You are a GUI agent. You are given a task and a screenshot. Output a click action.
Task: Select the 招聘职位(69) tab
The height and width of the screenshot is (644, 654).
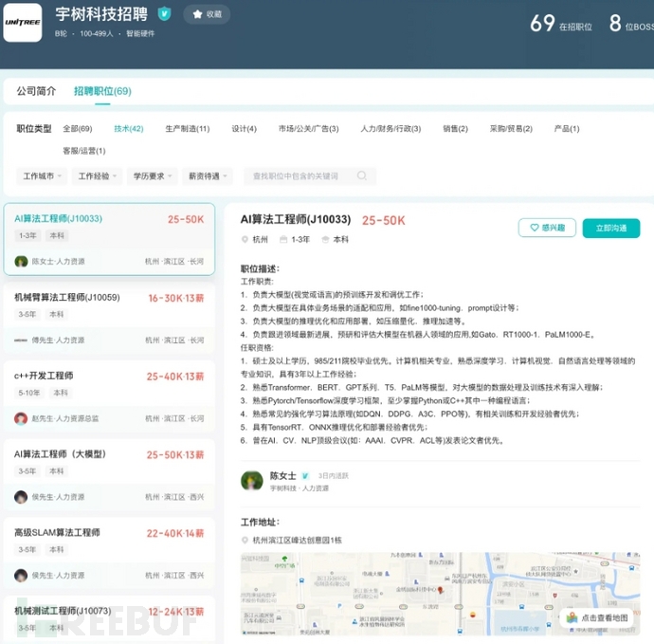click(102, 91)
